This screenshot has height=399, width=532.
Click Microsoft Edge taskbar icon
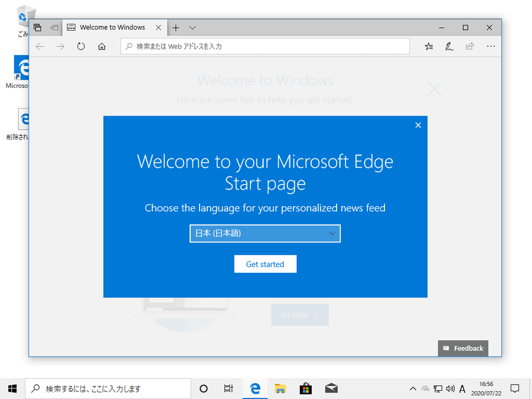click(255, 389)
